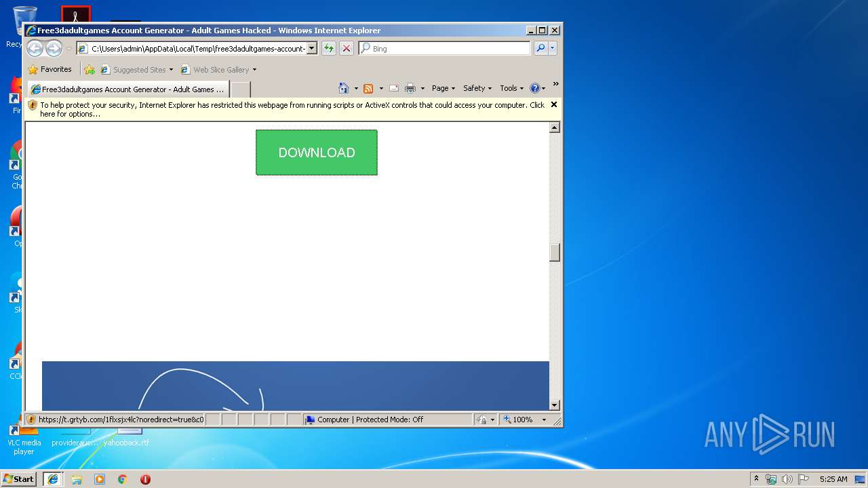Click the red Opera taskbar icon
The width and height of the screenshot is (868, 488).
coord(145,479)
